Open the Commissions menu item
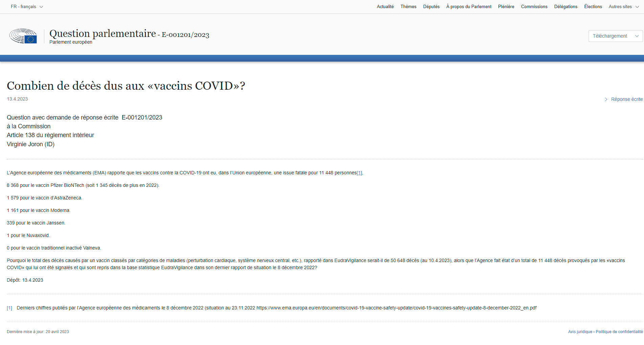Screen dimensions: 644x345 pos(534,7)
